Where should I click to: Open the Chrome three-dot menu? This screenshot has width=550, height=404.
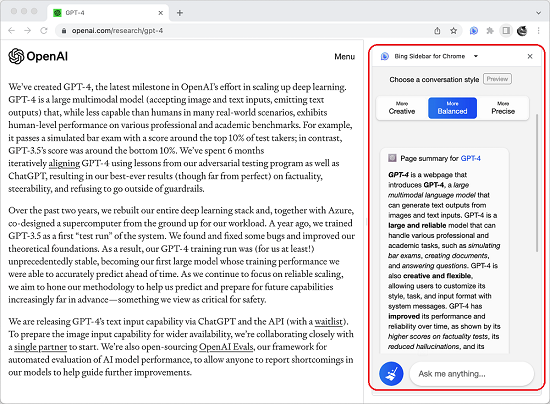point(538,31)
